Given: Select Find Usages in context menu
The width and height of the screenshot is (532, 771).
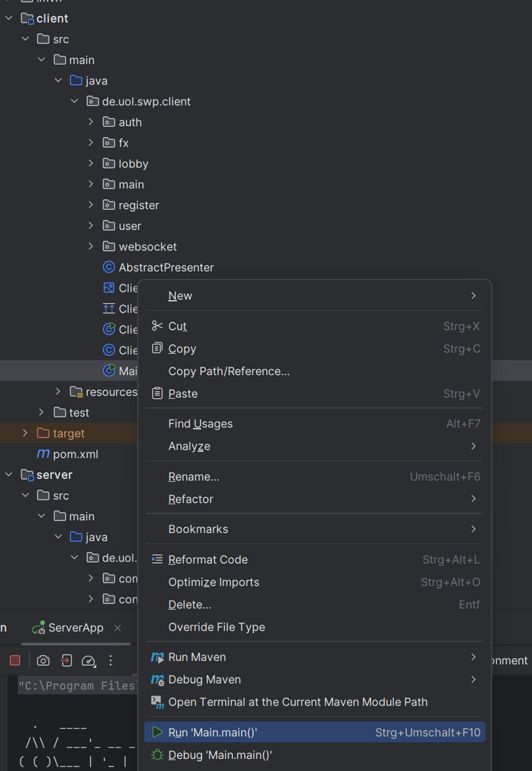Looking at the screenshot, I should [x=200, y=424].
